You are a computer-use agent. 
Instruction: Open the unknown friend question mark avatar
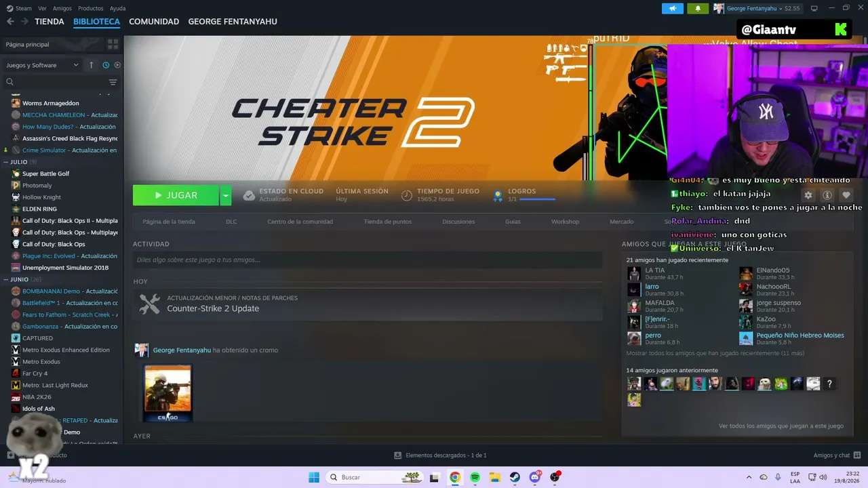tap(829, 384)
